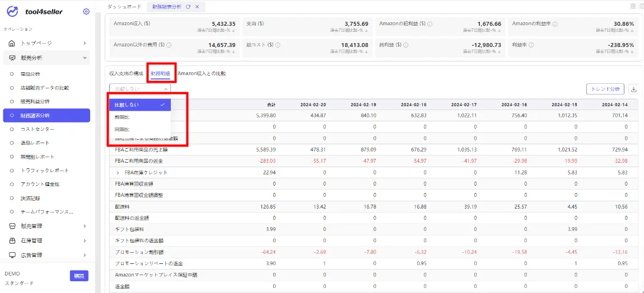Image resolution: width=644 pixels, height=293 pixels.
Task: Click the ギフト包装料 row label
Action: 129,229
